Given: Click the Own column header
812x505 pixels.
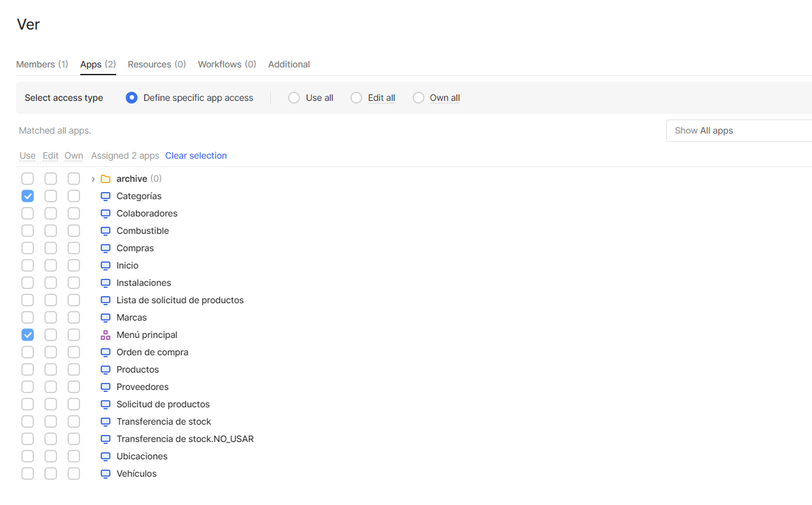Looking at the screenshot, I should [74, 155].
